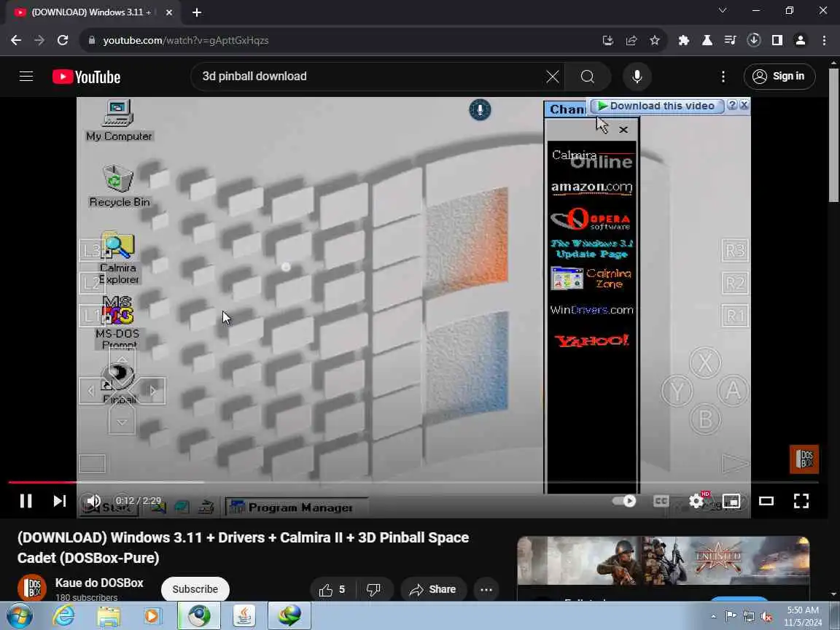Click Download this video button
Viewport: 840px width, 630px height.
pos(657,106)
